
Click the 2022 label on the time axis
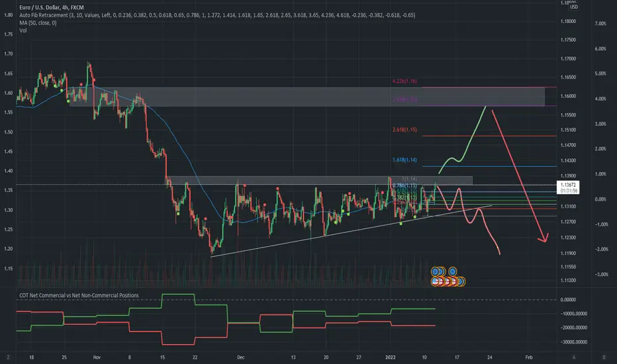[x=391, y=357]
